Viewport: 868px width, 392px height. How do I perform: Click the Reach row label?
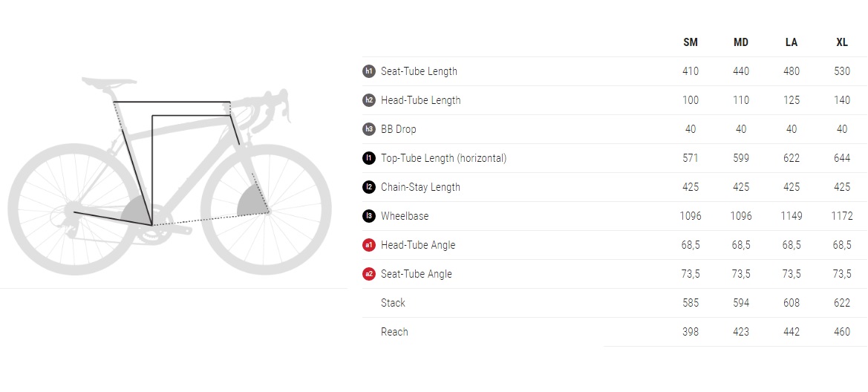click(x=394, y=332)
